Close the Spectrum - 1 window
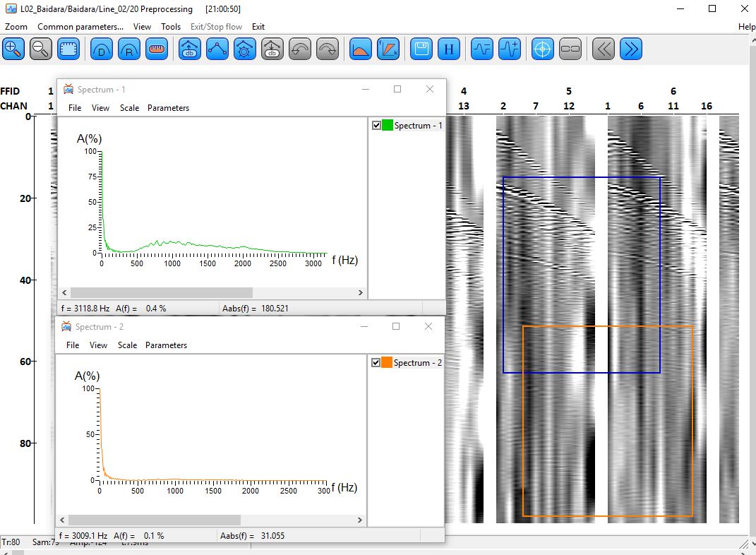Screen dimensions: 756x555 [x=430, y=89]
